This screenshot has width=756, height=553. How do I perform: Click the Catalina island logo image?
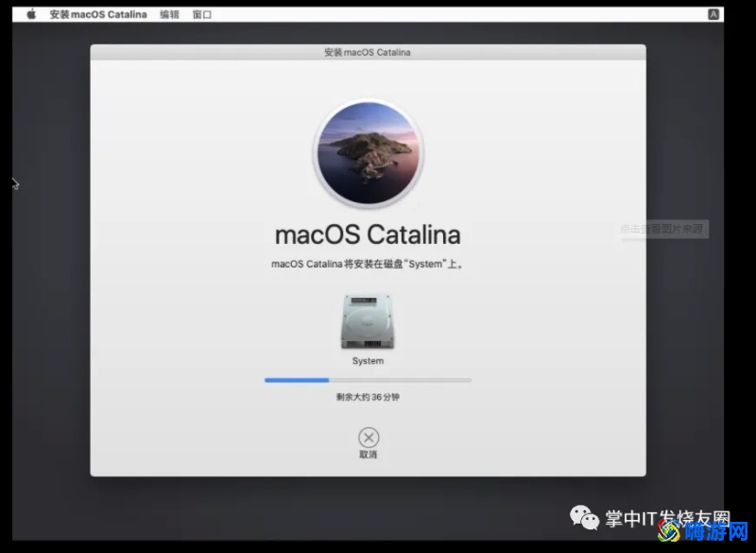[x=368, y=153]
